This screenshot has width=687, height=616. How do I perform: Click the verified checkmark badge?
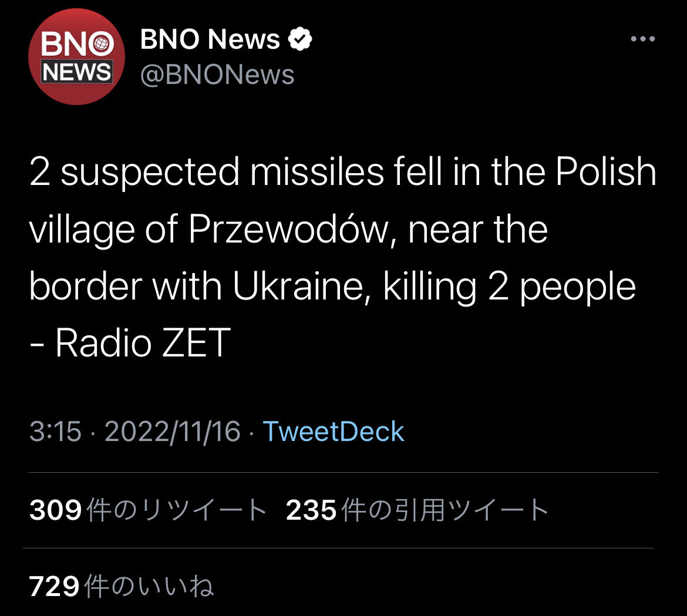(x=300, y=40)
